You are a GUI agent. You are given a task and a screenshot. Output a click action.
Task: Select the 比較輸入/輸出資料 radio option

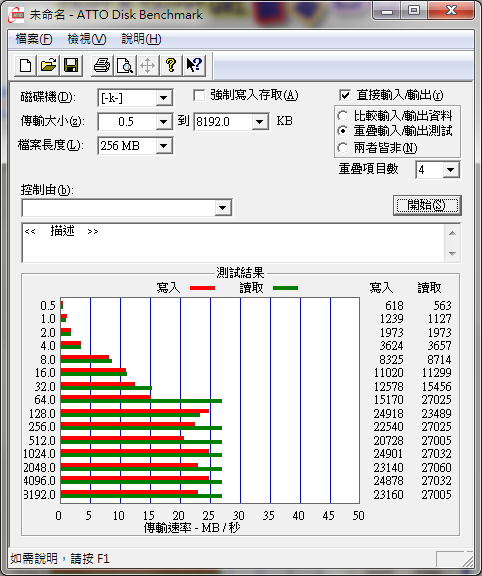[x=342, y=116]
